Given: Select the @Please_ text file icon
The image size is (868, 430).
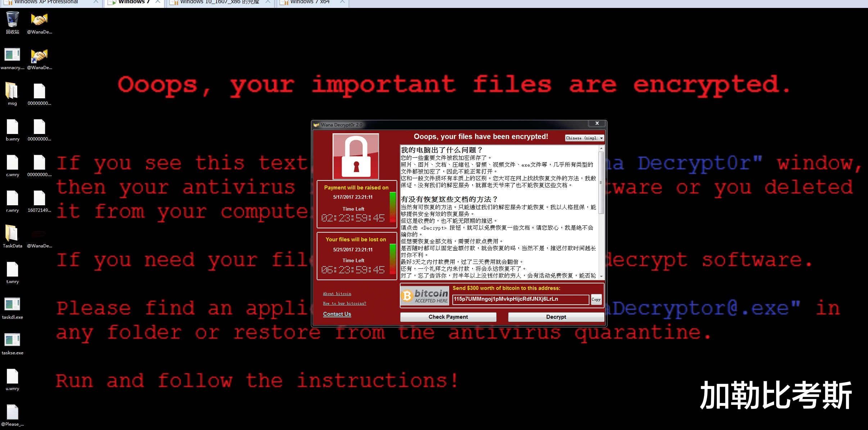Looking at the screenshot, I should point(13,415).
